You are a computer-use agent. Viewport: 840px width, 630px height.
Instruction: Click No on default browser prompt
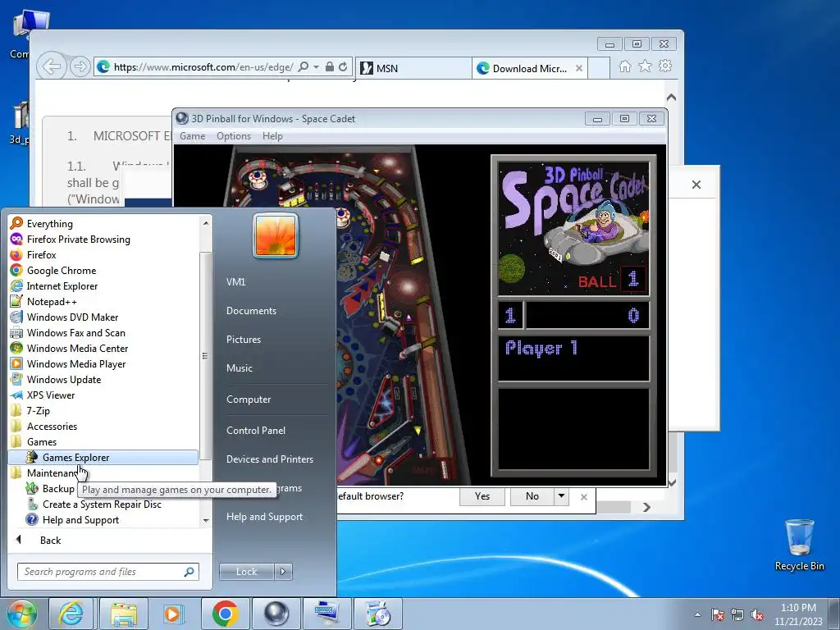(x=532, y=496)
